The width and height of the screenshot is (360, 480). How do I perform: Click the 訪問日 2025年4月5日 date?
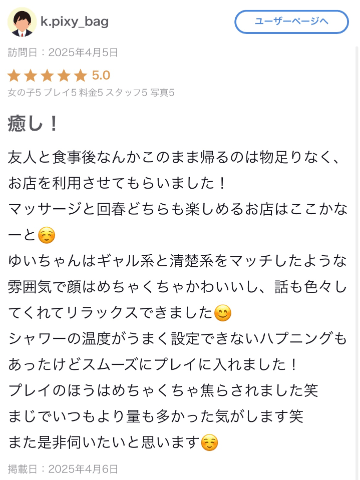63,52
